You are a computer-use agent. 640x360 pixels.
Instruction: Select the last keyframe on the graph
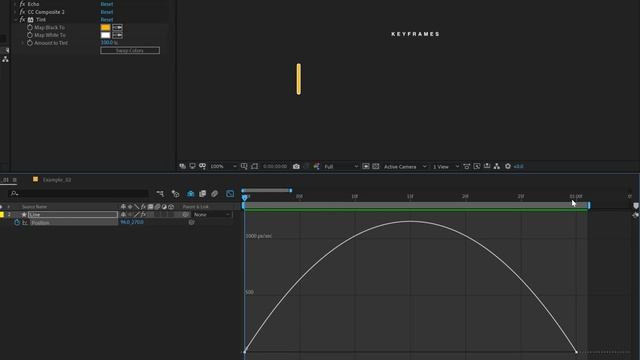[x=576, y=351]
